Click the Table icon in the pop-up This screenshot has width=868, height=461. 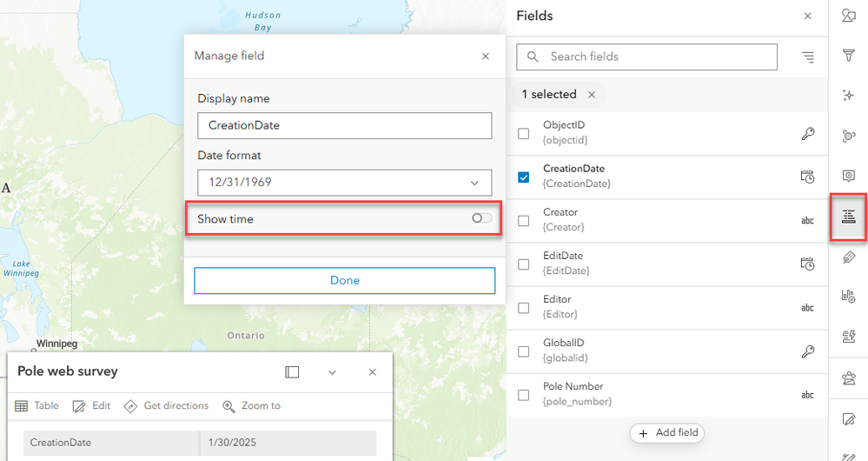[x=22, y=406]
